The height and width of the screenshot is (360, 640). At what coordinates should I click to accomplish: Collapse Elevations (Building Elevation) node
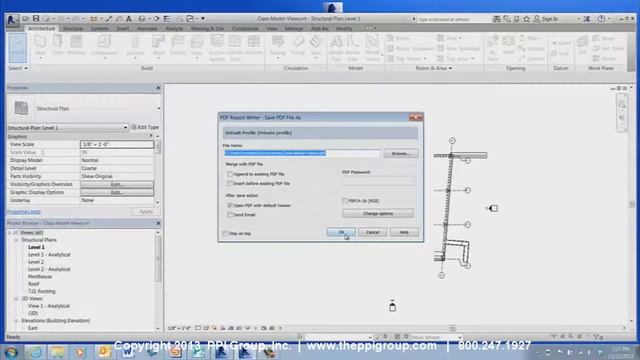[16, 321]
